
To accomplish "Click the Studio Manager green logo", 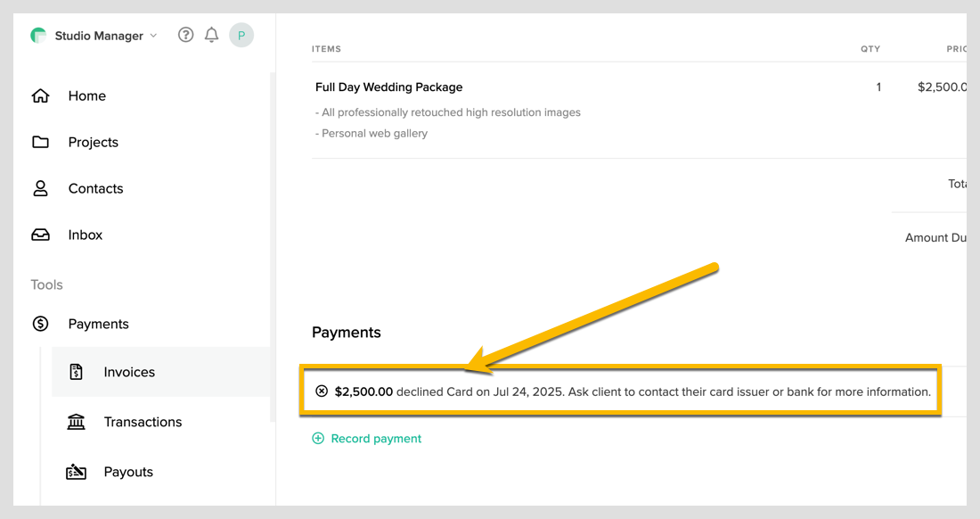I will (x=38, y=36).
